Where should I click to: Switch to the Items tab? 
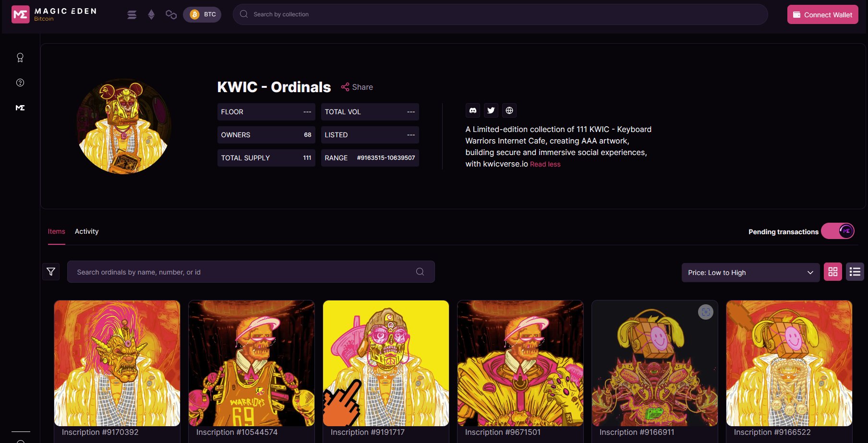pos(57,231)
